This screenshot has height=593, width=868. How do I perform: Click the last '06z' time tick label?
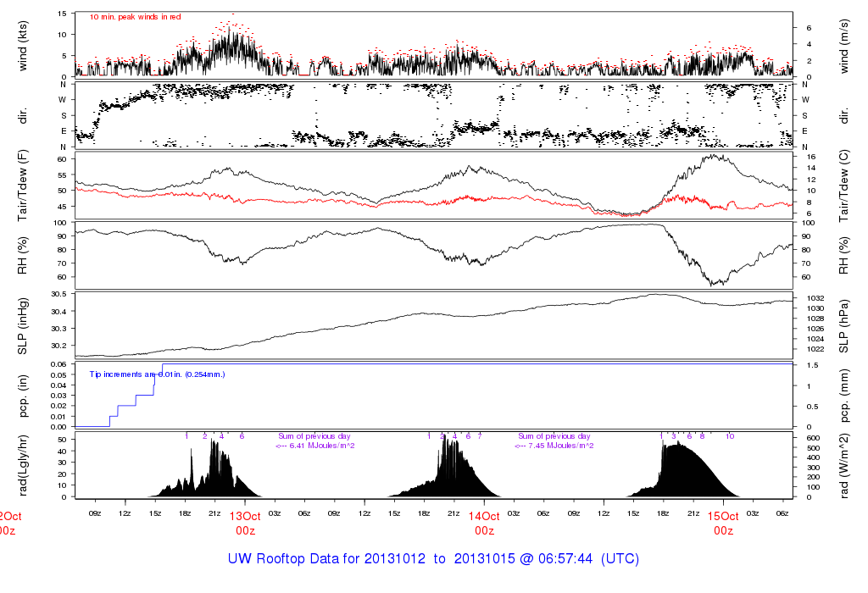coord(782,513)
